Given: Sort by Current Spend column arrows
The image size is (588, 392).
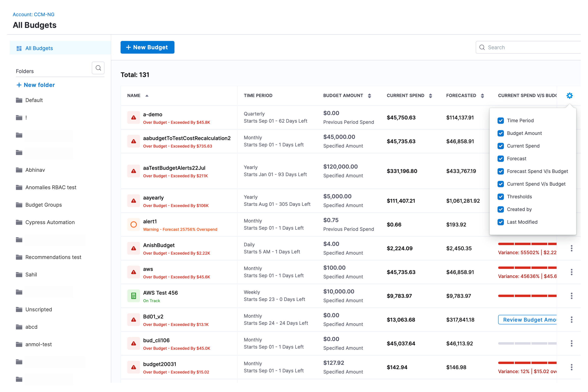Looking at the screenshot, I should click(x=430, y=96).
